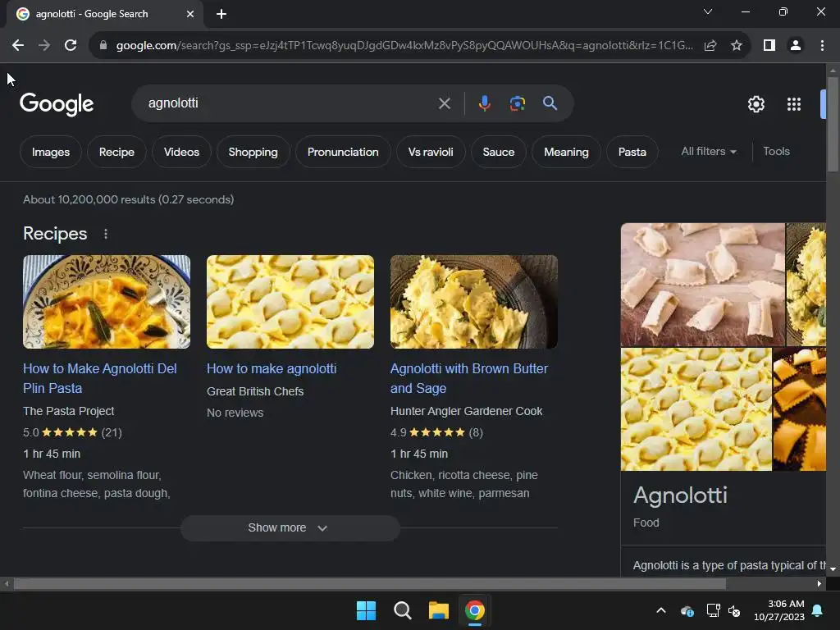The width and height of the screenshot is (840, 630).
Task: Expand recipes with Show more
Action: point(290,528)
